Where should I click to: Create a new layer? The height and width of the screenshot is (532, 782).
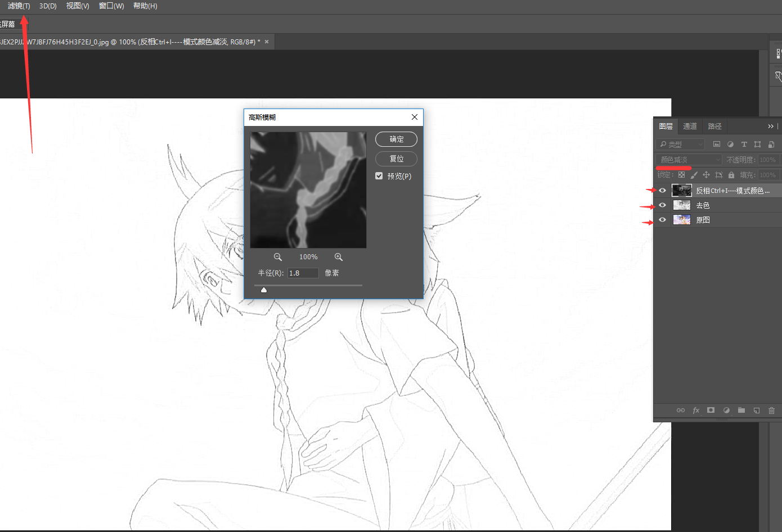click(757, 411)
